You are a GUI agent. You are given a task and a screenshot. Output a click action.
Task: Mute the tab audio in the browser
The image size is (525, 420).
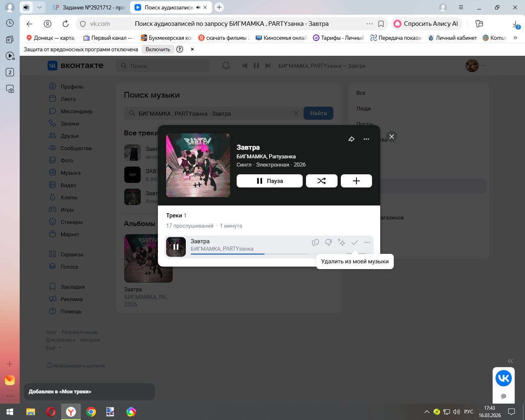tap(26, 7)
